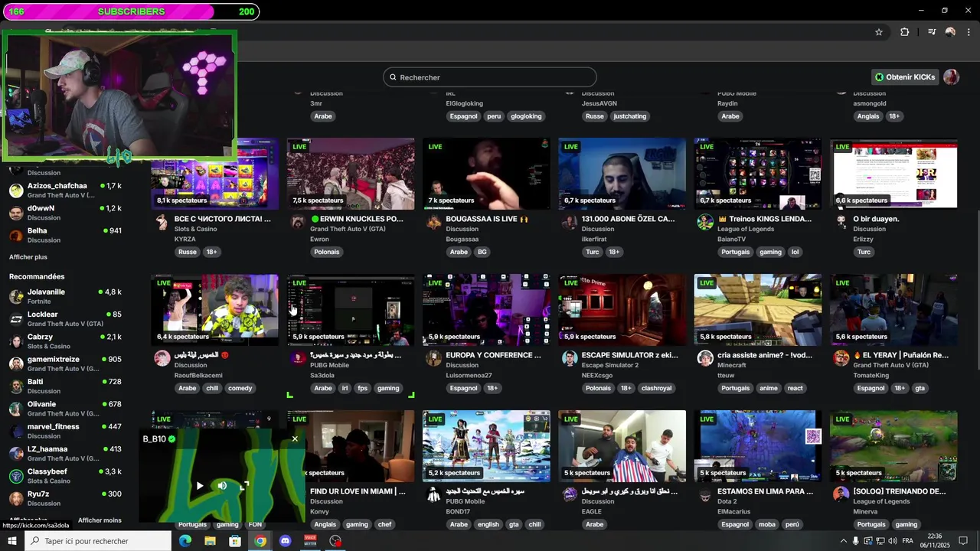This screenshot has height=551, width=980.
Task: Open marvel_fitness channel avatar
Action: tap(16, 431)
